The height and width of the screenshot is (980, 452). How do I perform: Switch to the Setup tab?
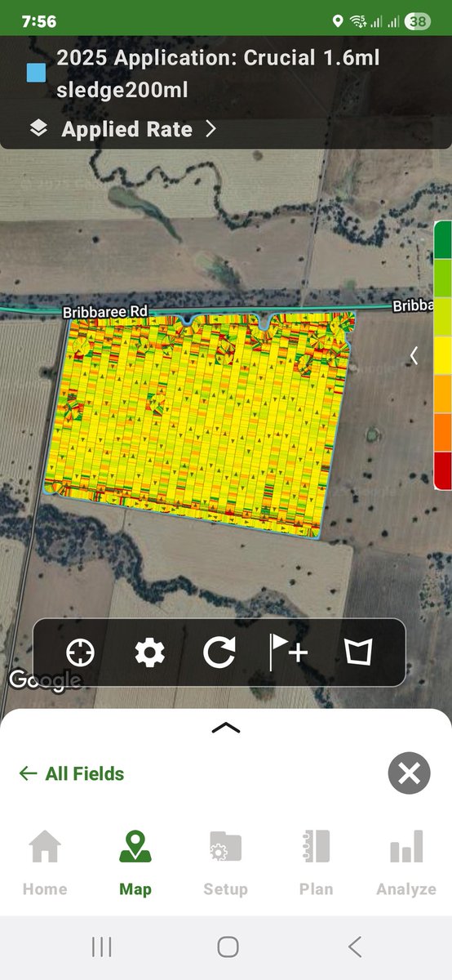coord(225,863)
